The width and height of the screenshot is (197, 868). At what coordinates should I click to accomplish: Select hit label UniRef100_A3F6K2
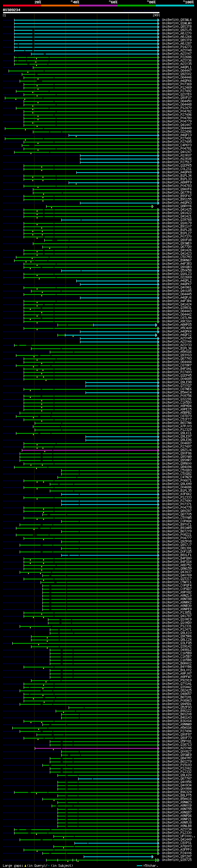coord(177,494)
